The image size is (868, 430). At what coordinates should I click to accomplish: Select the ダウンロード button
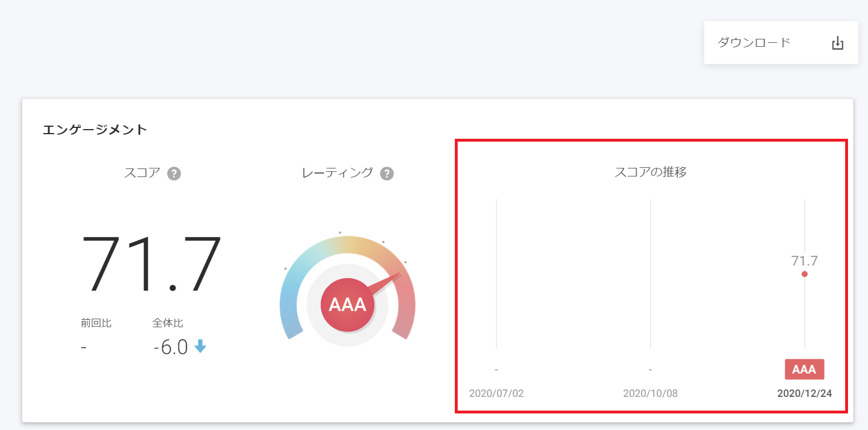click(754, 42)
